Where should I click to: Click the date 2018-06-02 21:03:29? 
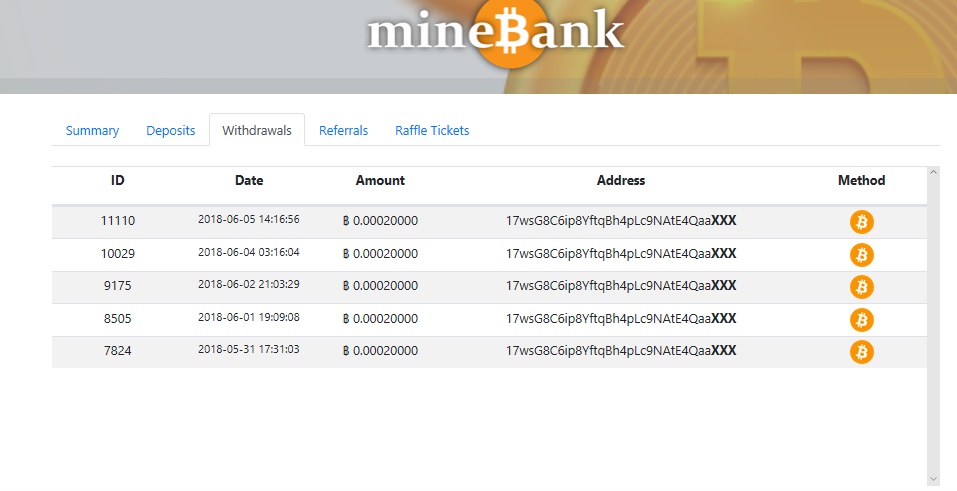coord(248,284)
